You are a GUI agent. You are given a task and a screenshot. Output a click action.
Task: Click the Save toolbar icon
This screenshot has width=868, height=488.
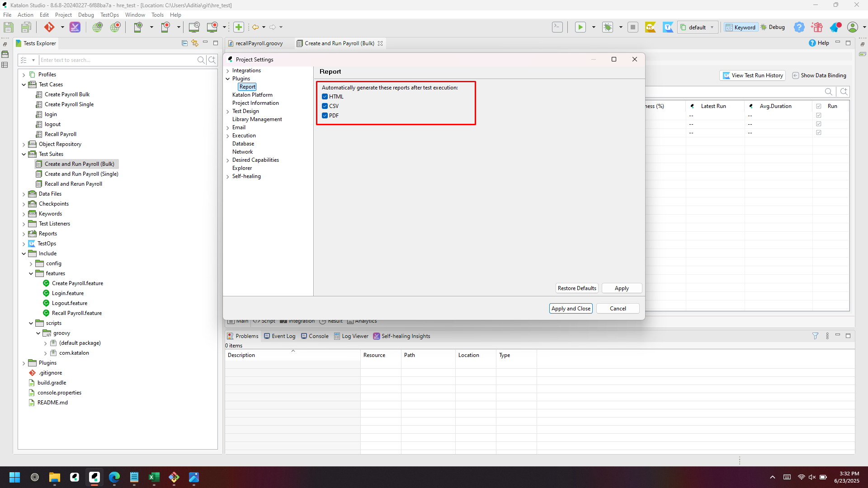click(8, 27)
